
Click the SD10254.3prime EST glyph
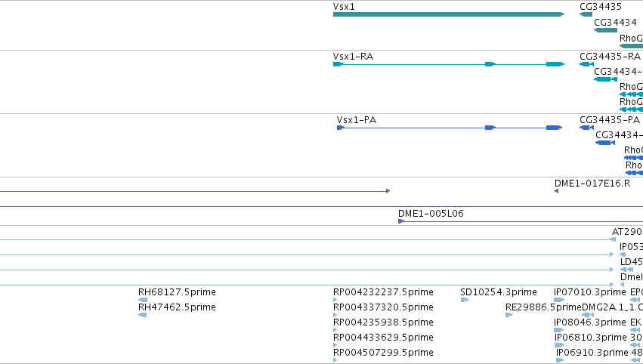tap(464, 300)
